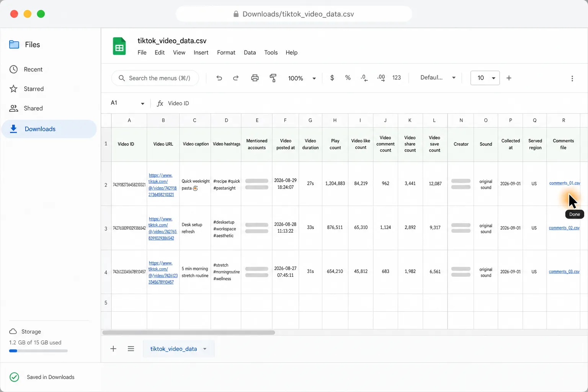Select cell with like count 65,310
Image resolution: width=588 pixels, height=392 pixels.
point(361,227)
